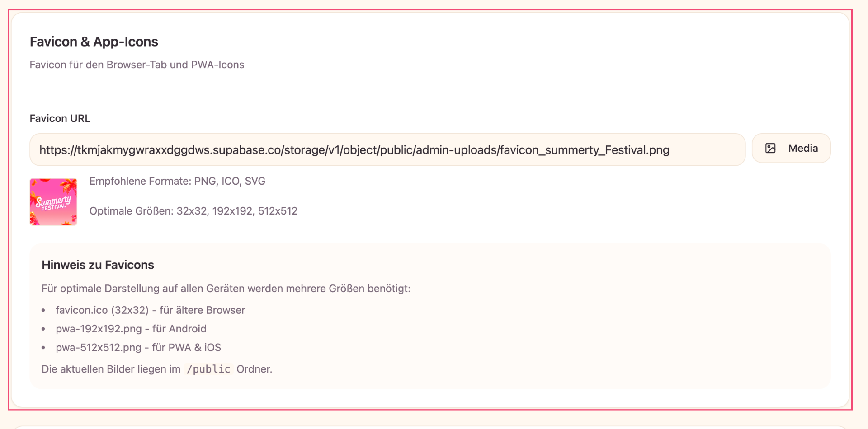Click the Hinweis zu Favicons heading
This screenshot has width=868, height=429.
click(x=98, y=265)
